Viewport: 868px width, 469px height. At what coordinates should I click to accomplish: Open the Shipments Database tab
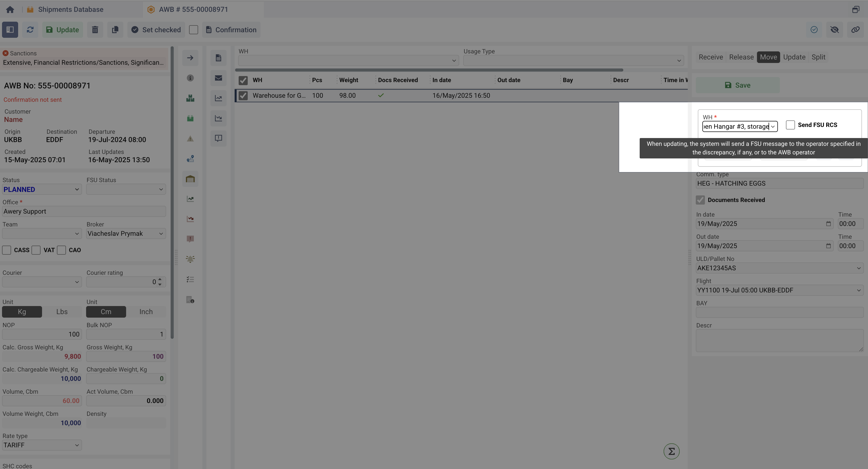pyautogui.click(x=70, y=9)
